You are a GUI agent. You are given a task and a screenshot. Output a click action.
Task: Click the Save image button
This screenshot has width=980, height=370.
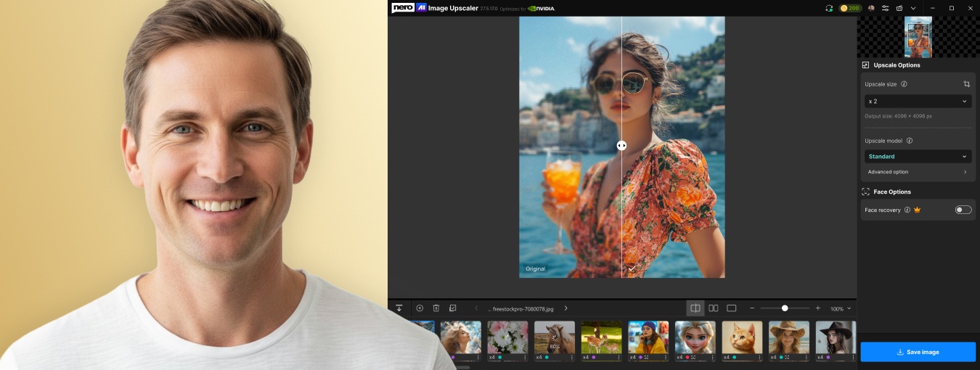coord(918,352)
